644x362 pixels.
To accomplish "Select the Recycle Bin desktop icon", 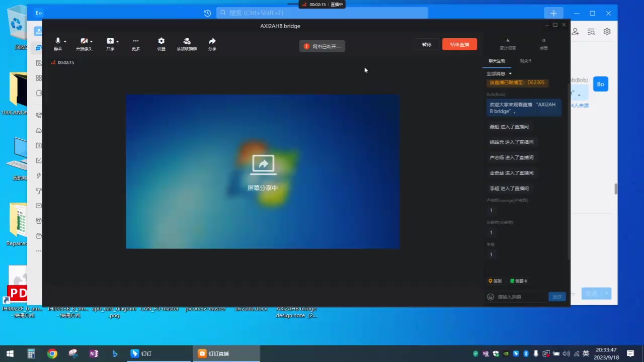I will pyautogui.click(x=17, y=28).
